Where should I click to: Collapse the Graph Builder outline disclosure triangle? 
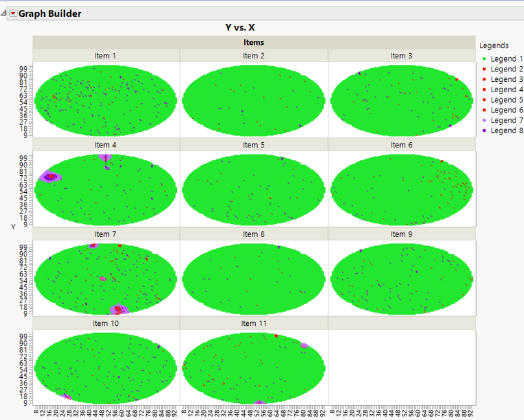[4, 14]
